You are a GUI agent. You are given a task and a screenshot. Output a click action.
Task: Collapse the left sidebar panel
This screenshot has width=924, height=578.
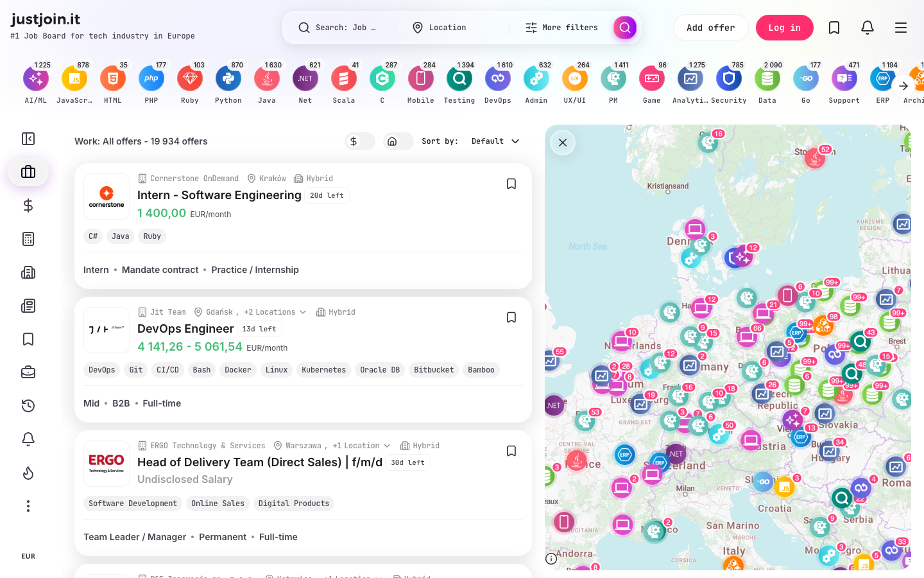click(x=28, y=139)
